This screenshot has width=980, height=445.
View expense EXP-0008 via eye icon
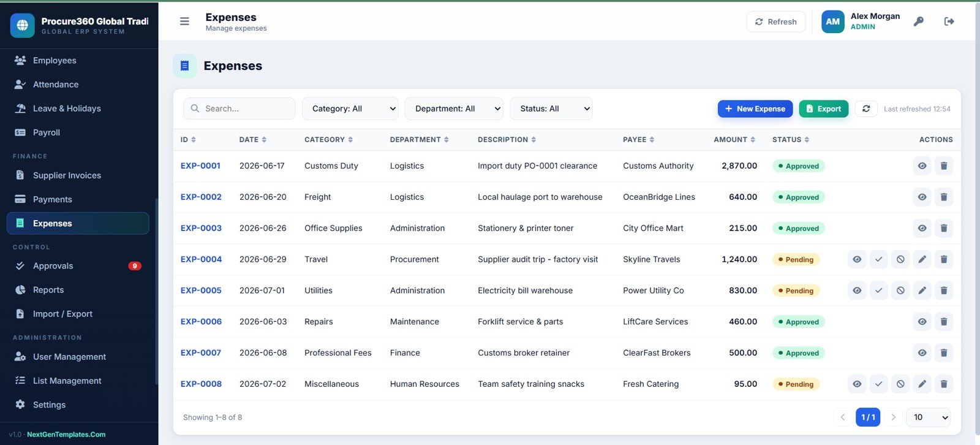tap(857, 384)
